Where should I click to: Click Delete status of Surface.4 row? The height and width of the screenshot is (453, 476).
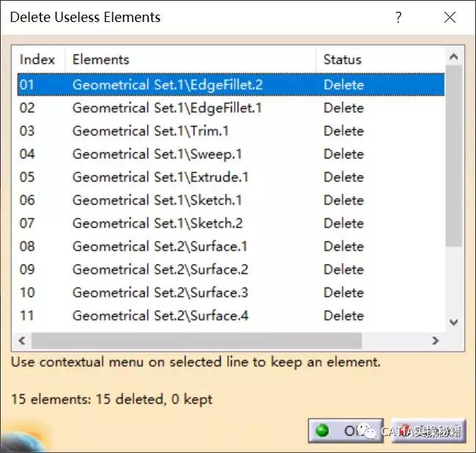point(343,316)
